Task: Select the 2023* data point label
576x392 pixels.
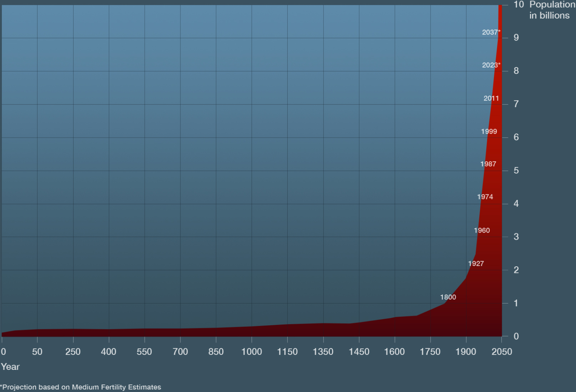Action: pyautogui.click(x=491, y=65)
